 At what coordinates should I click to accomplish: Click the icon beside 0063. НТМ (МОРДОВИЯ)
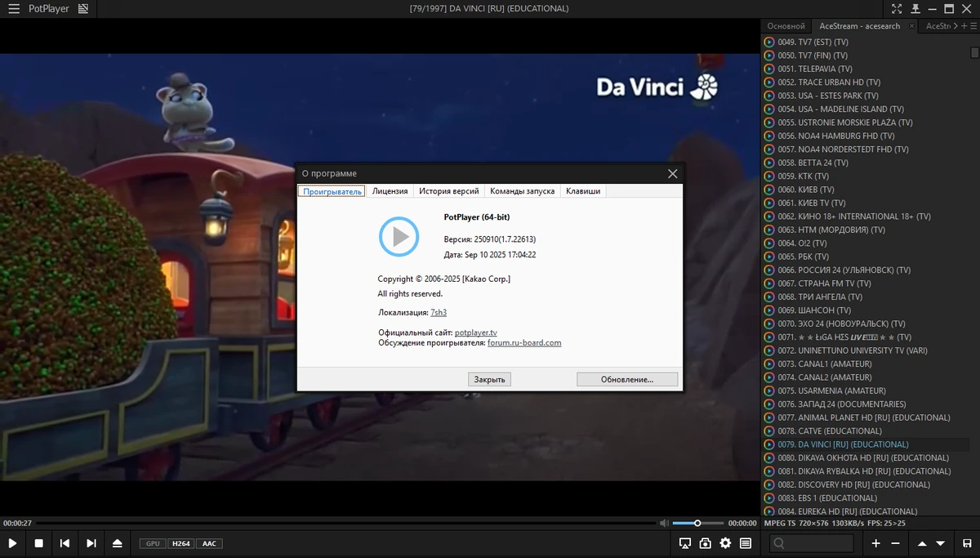point(768,230)
